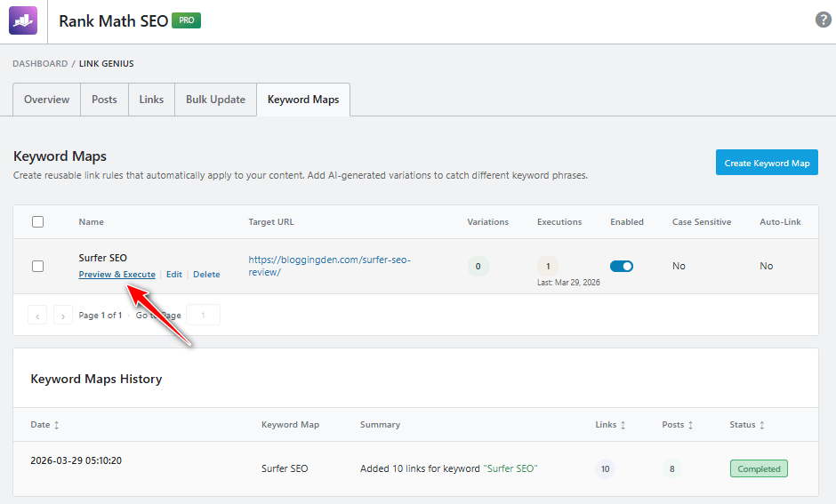
Task: Go to DASHBOARD breadcrumb
Action: 40,63
